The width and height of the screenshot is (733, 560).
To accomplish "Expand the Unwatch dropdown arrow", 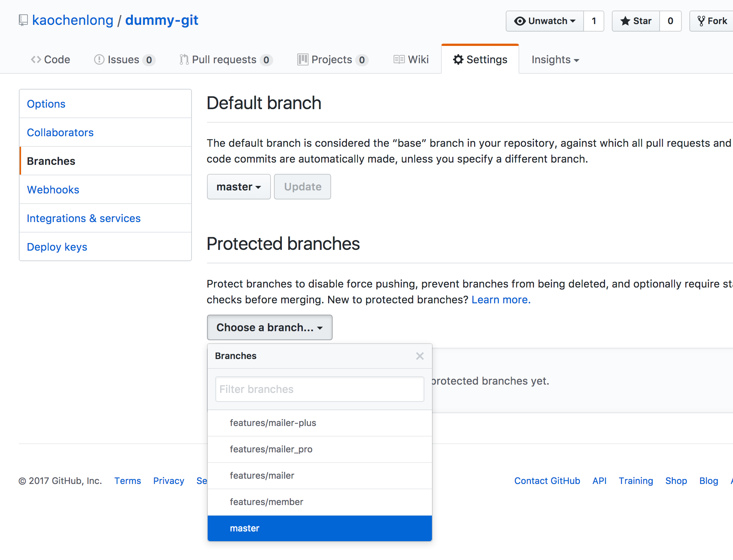I will [574, 20].
